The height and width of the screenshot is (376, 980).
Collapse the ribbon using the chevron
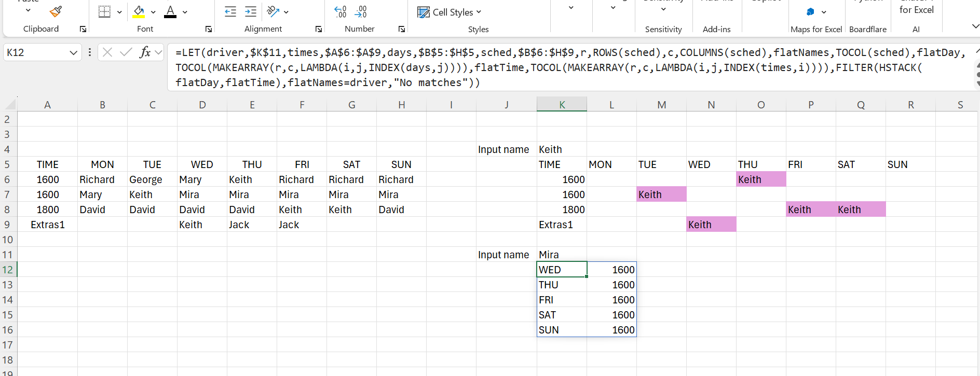[x=975, y=26]
